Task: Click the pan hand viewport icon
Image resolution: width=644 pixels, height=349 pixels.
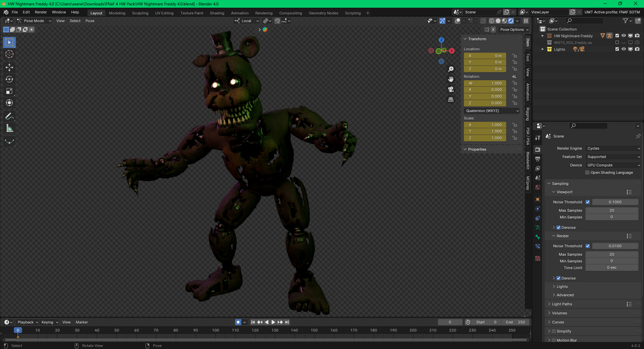Action: tap(450, 79)
